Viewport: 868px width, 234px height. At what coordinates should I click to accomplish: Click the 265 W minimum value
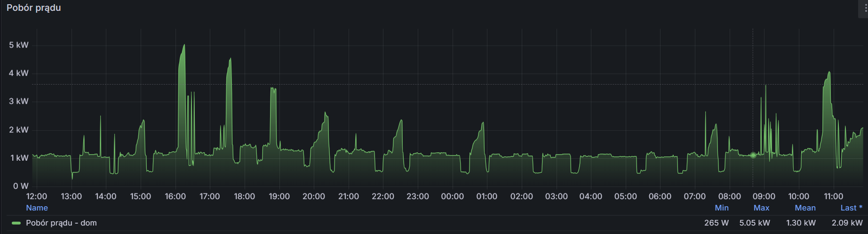[x=716, y=223]
